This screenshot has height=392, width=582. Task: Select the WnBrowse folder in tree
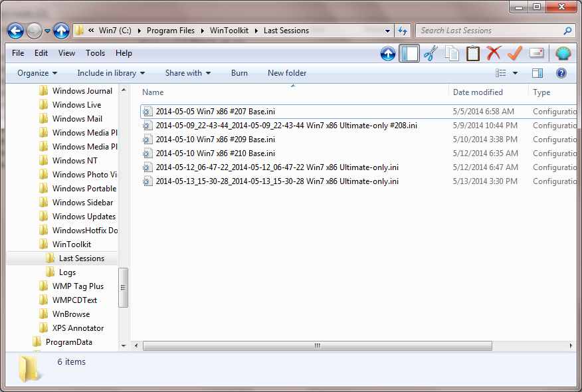71,314
